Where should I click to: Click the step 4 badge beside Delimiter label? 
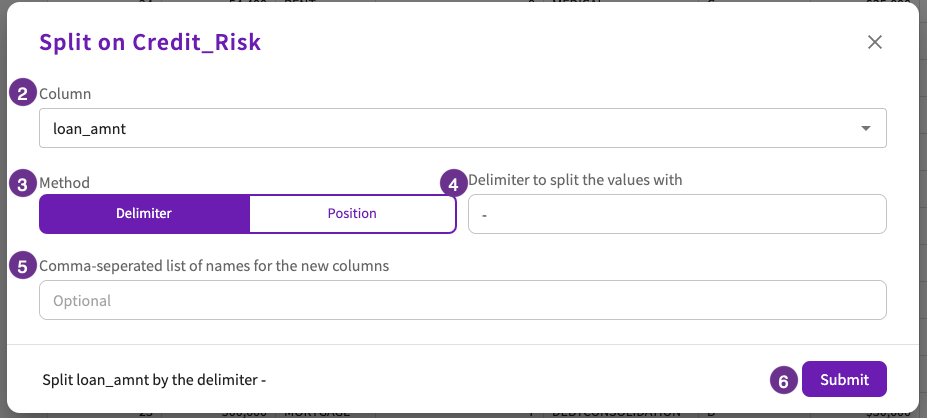click(x=453, y=184)
